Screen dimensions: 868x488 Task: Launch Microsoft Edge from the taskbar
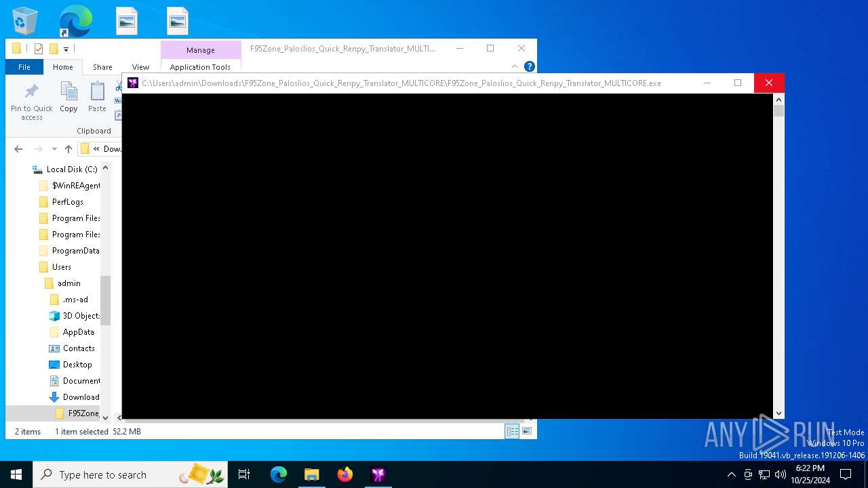tap(279, 474)
